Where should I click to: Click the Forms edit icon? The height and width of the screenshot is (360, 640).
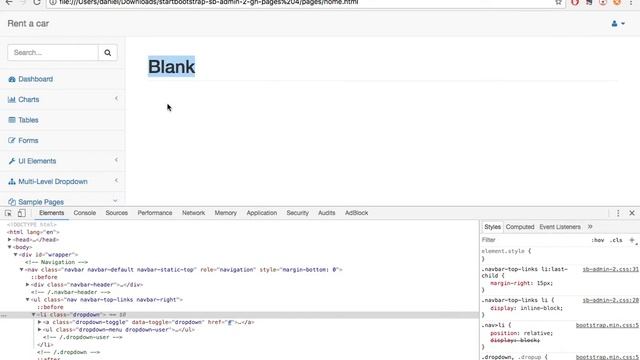pyautogui.click(x=11, y=140)
